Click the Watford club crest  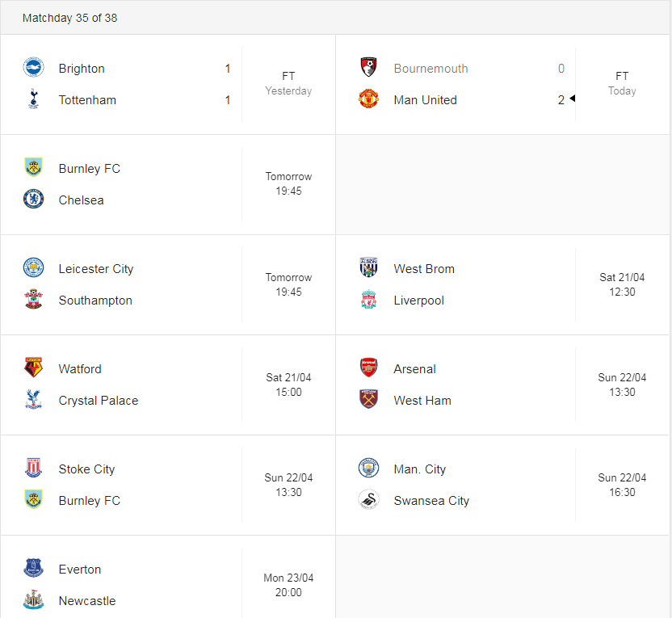pos(33,368)
